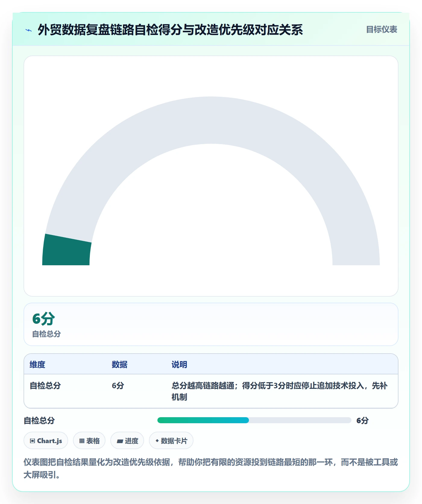The width and height of the screenshot is (422, 504).
Task: Click the 目标仪表 label in the header
Action: click(x=382, y=30)
